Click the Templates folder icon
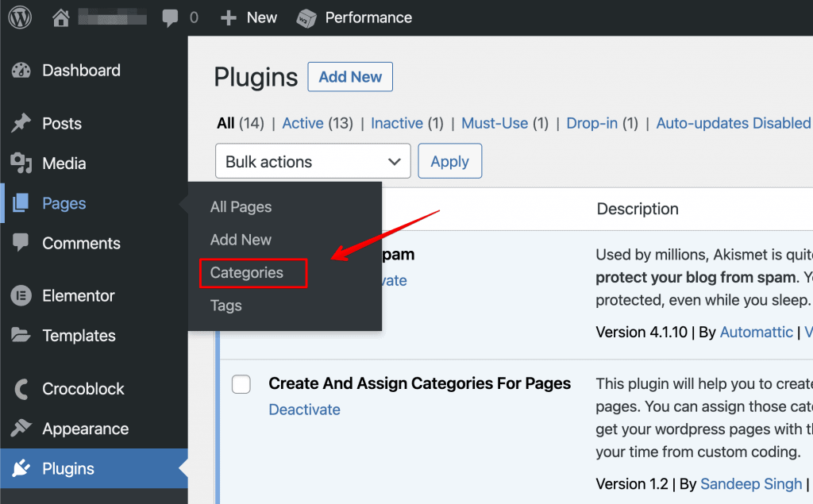 tap(21, 335)
